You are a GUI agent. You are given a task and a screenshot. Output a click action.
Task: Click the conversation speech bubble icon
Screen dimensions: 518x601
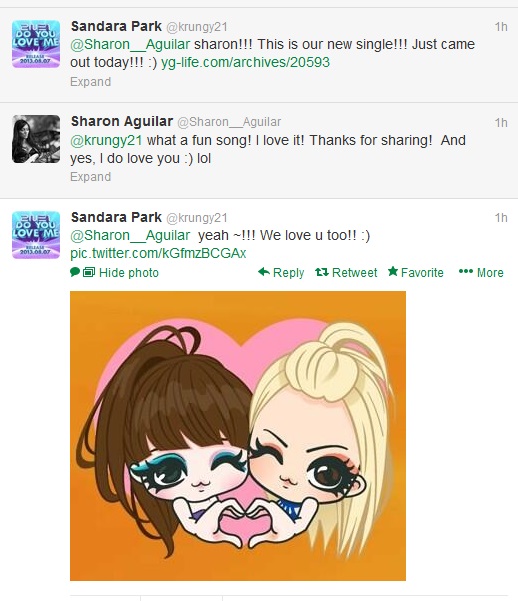[75, 272]
